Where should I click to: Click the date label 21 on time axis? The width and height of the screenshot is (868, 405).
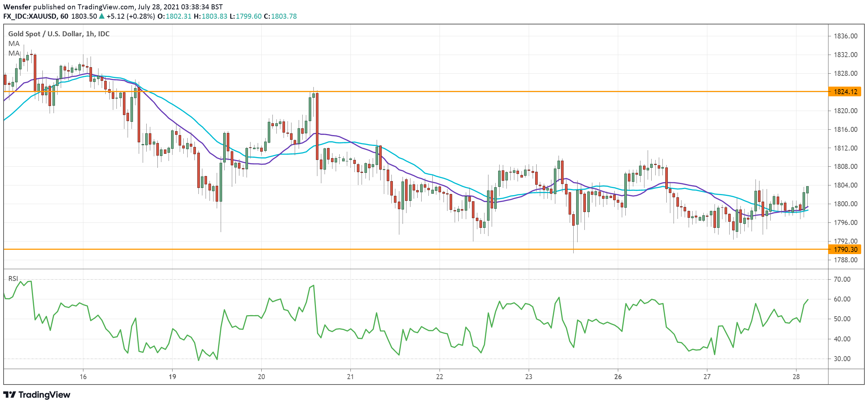(350, 377)
